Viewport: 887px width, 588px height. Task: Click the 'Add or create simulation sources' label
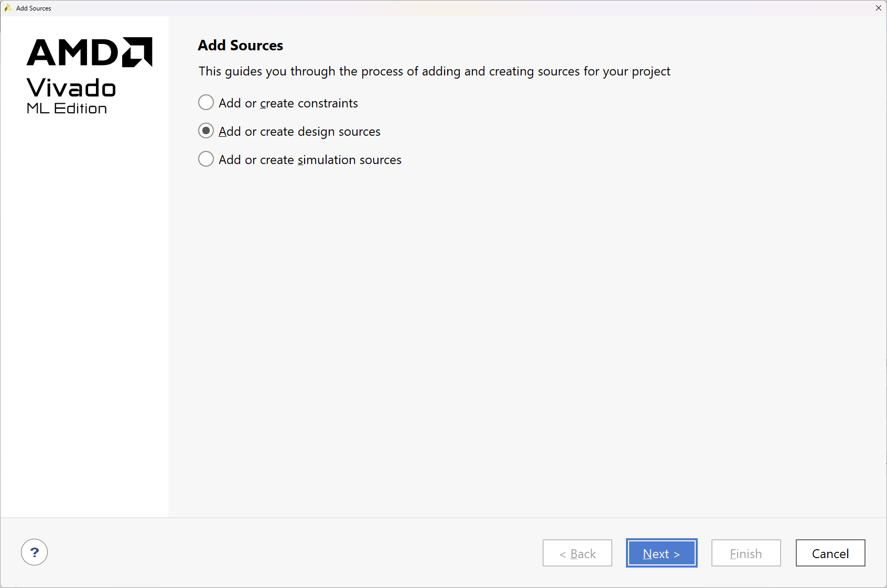coord(310,160)
